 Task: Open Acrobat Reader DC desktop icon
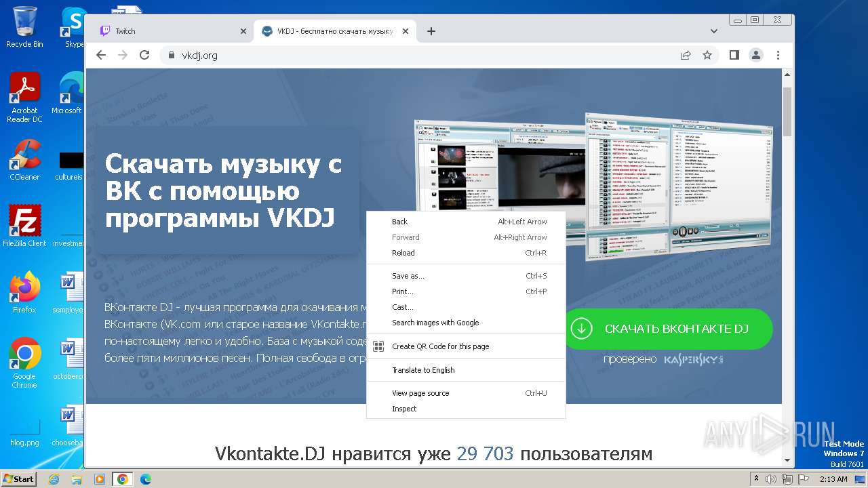click(x=24, y=98)
